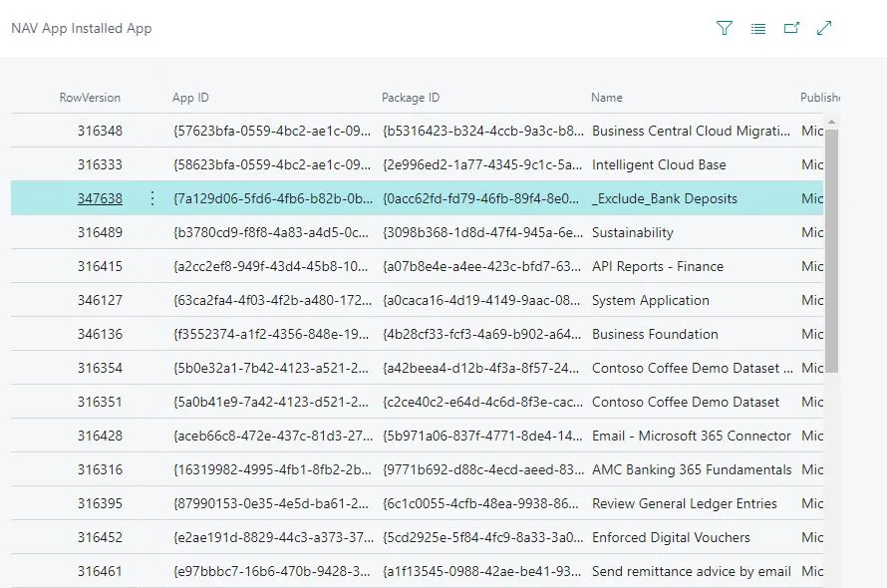The width and height of the screenshot is (887, 588).
Task: Select the Business Foundation name cell
Action: [655, 335]
